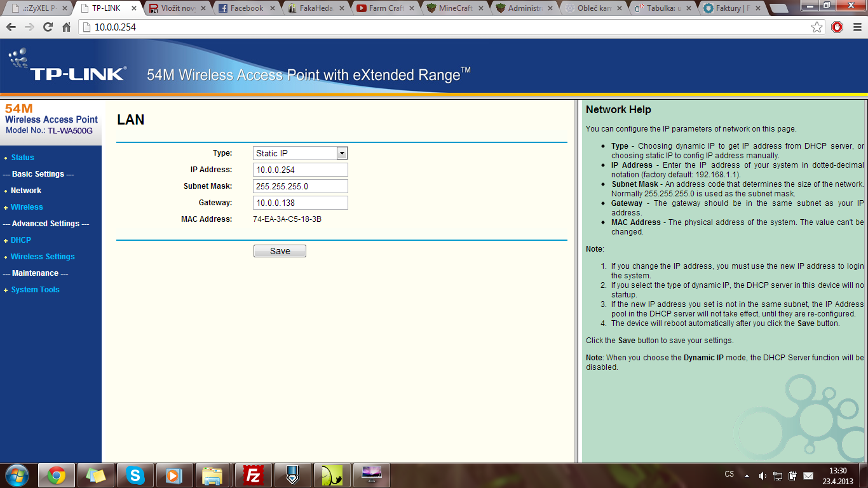Open the browser home page

66,27
